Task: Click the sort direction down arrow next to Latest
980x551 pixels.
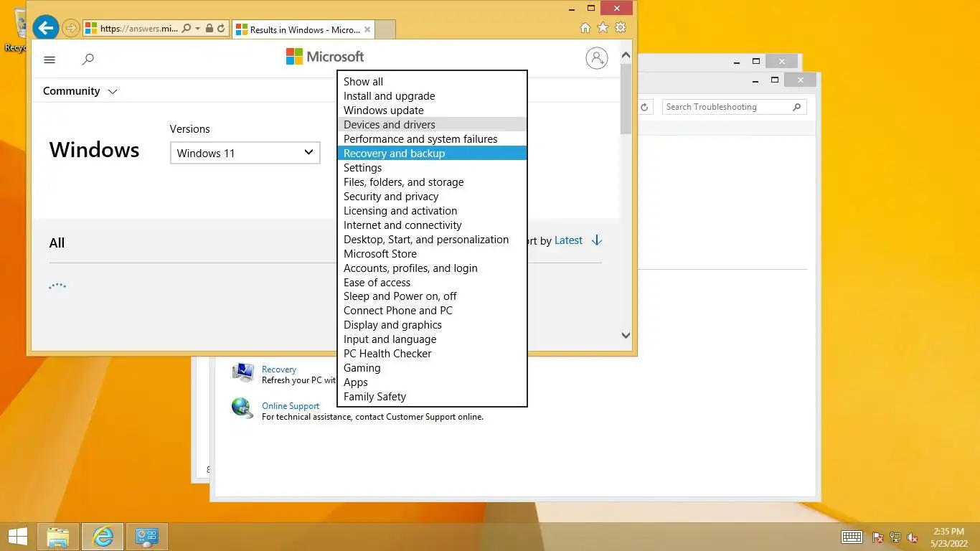Action: (x=597, y=240)
